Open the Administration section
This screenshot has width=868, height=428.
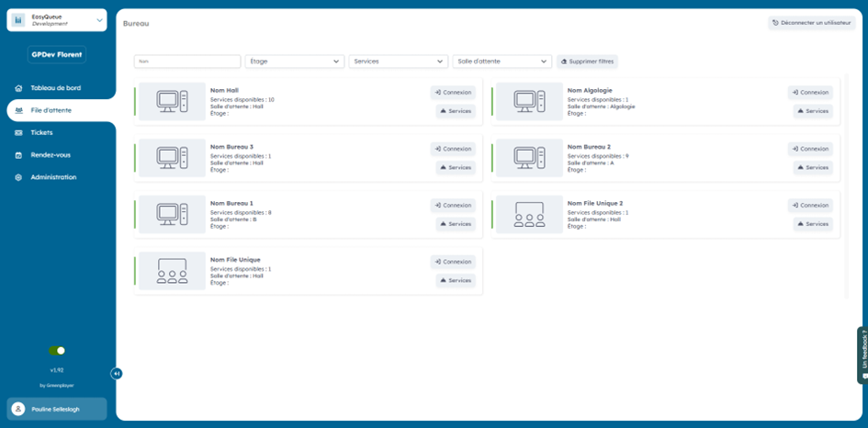tap(53, 177)
